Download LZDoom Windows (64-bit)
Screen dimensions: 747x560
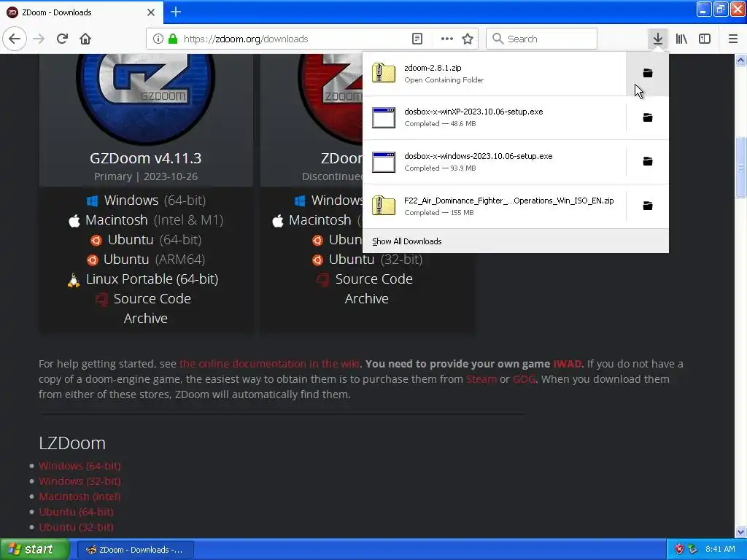coord(80,466)
